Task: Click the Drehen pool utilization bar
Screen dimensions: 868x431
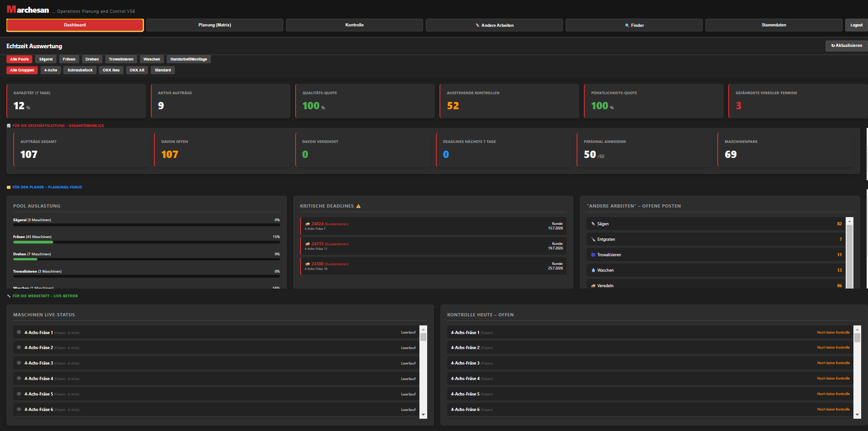Action: coord(147,259)
